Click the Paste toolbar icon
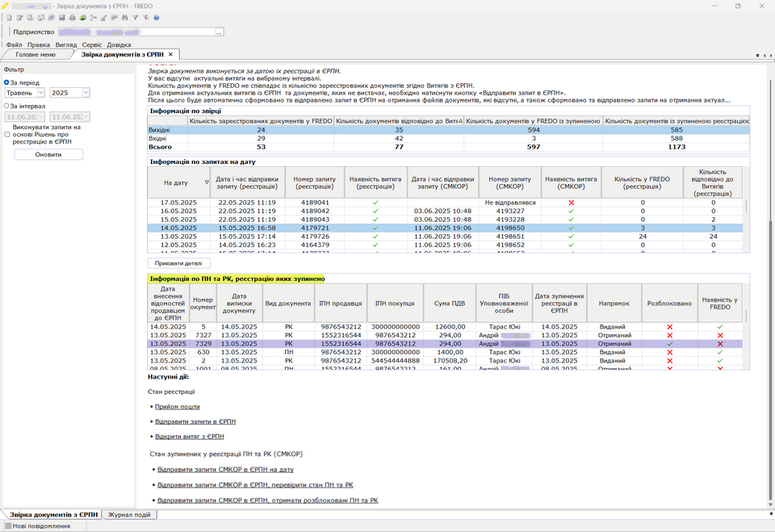Image resolution: width=775 pixels, height=532 pixels. pos(52,17)
